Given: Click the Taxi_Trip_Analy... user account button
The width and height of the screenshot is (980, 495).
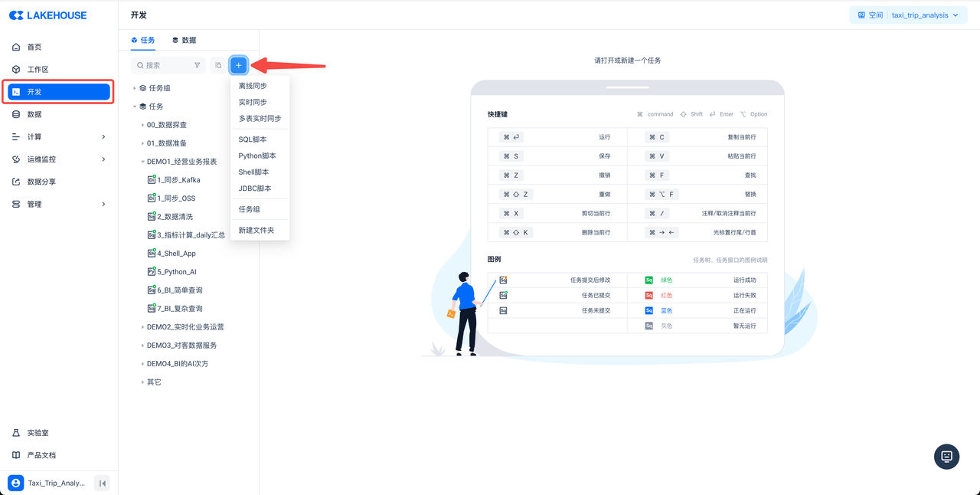Looking at the screenshot, I should (47, 484).
